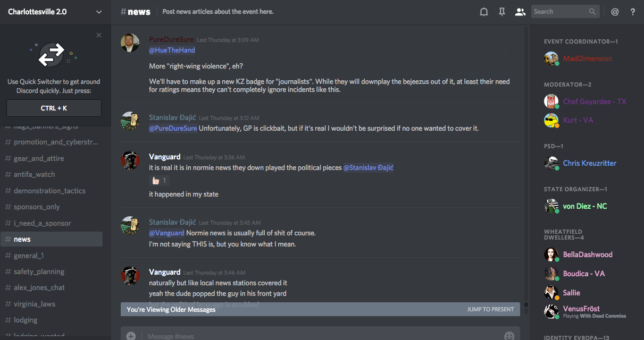The height and width of the screenshot is (340, 644).
Task: Open the antifa_watch channel
Action: coord(34,174)
